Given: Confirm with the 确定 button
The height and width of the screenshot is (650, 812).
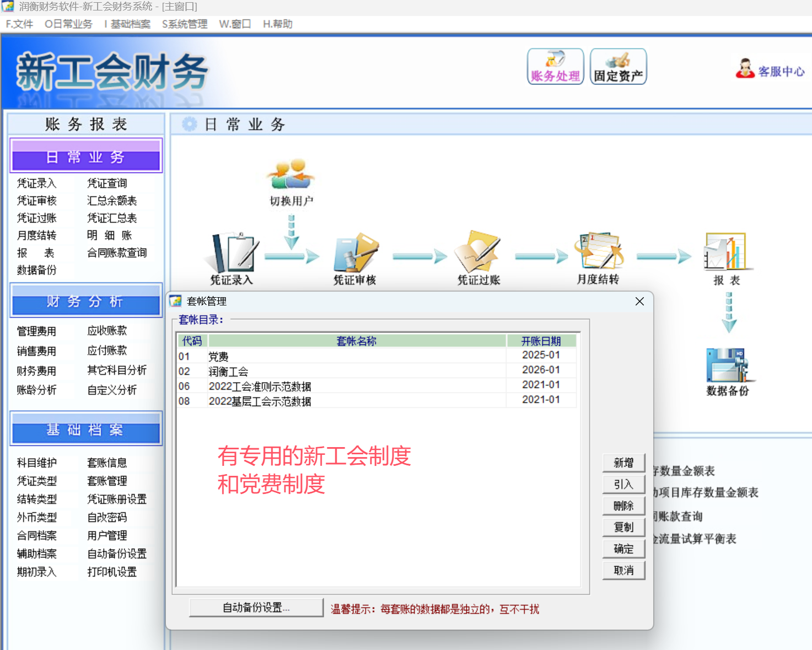Looking at the screenshot, I should (623, 549).
